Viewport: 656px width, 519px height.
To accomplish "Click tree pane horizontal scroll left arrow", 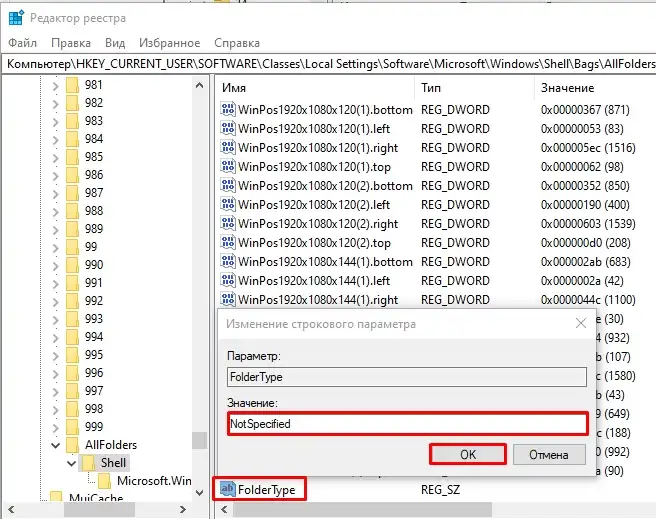I will click(11, 509).
